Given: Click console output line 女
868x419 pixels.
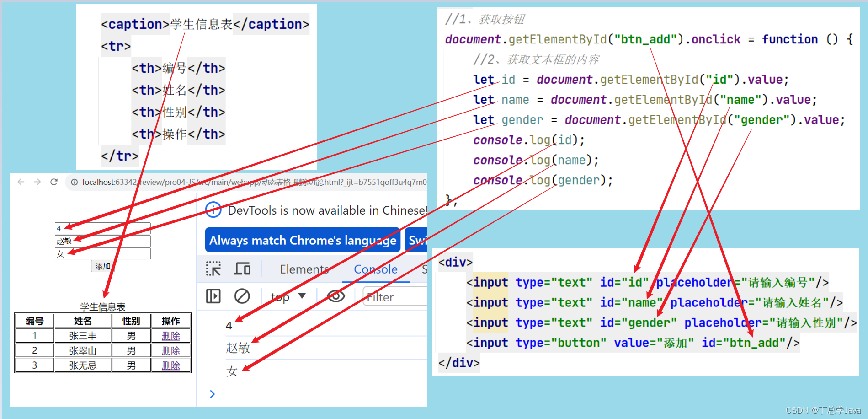Looking at the screenshot, I should click(x=232, y=371).
